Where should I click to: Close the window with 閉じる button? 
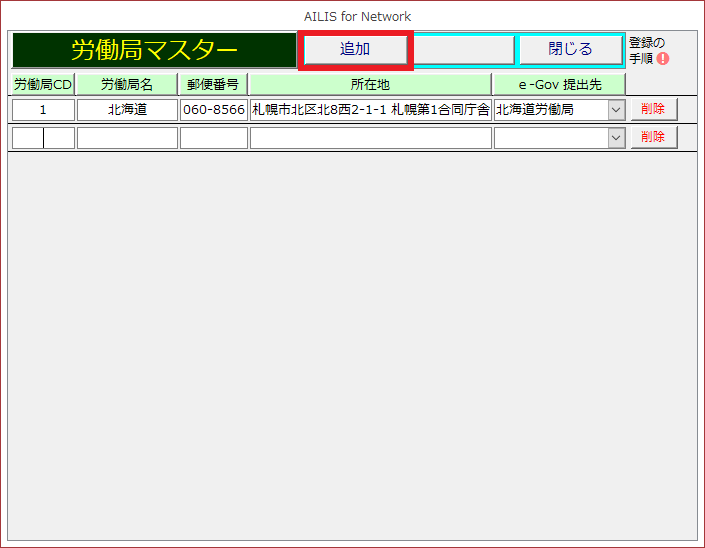point(570,49)
